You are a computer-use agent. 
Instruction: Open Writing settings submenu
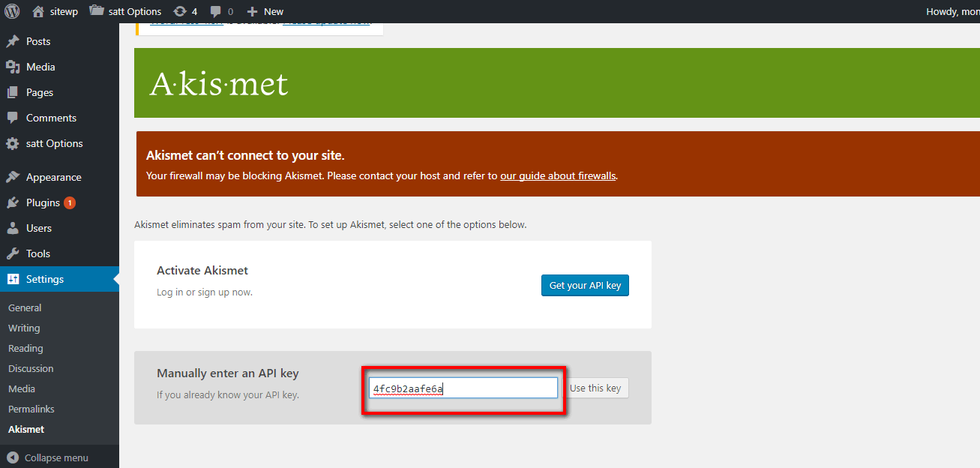tap(24, 328)
